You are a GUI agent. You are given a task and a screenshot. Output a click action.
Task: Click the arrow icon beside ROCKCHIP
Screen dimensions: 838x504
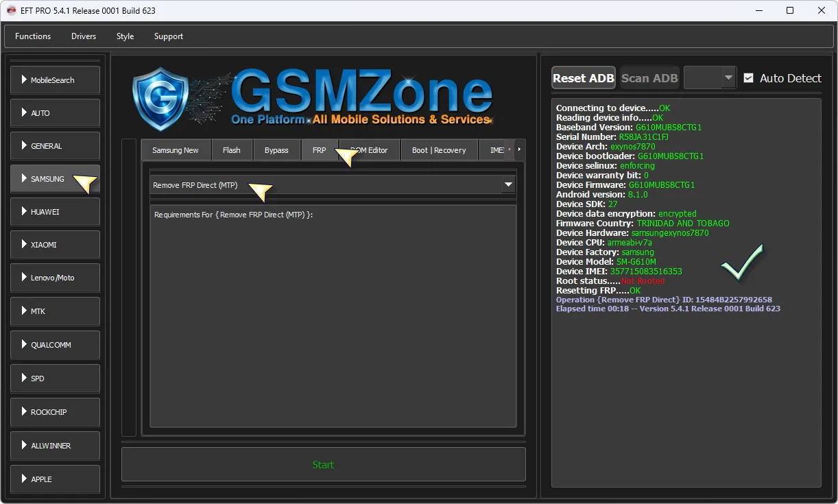(x=24, y=411)
